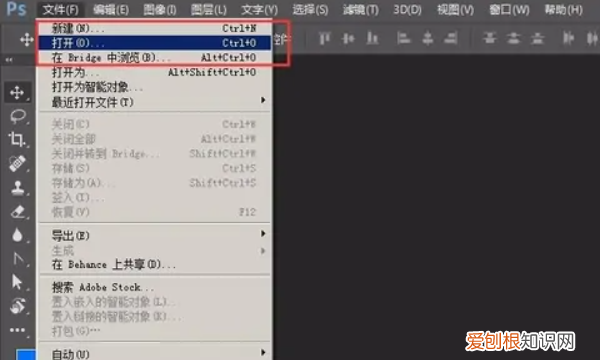The height and width of the screenshot is (360, 600).
Task: Click Align left edges icon
Action: point(403,38)
